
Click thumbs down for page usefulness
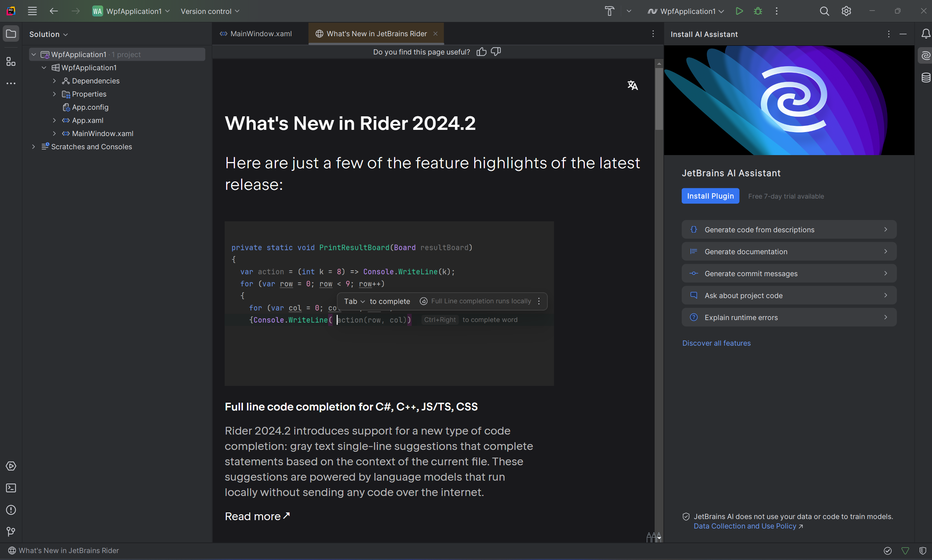coord(495,52)
